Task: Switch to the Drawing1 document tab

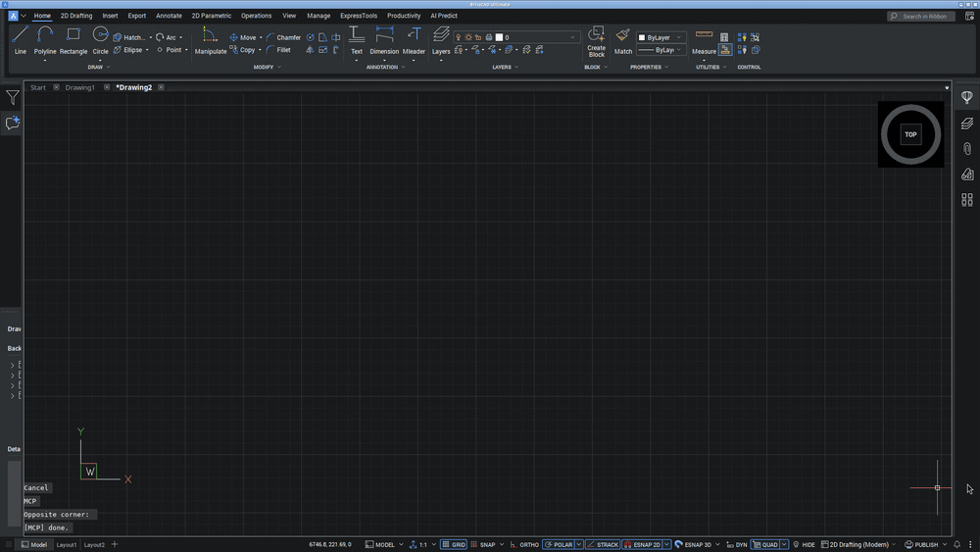Action: pos(80,87)
